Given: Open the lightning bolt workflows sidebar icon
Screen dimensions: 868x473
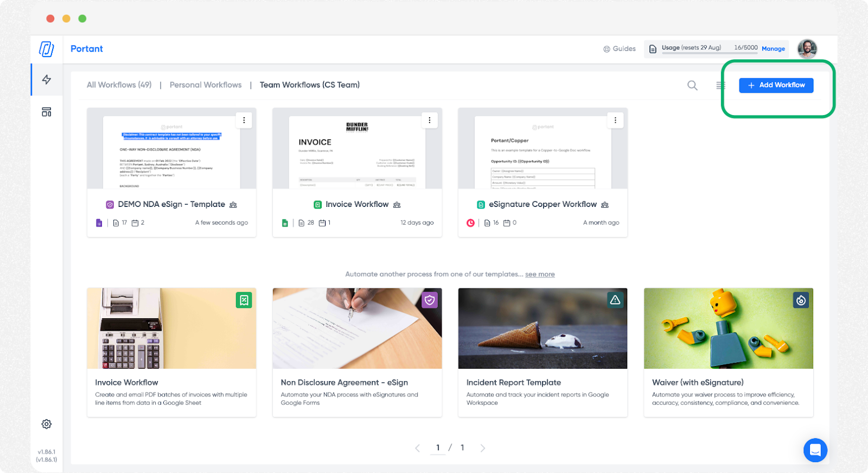Looking at the screenshot, I should tap(47, 80).
